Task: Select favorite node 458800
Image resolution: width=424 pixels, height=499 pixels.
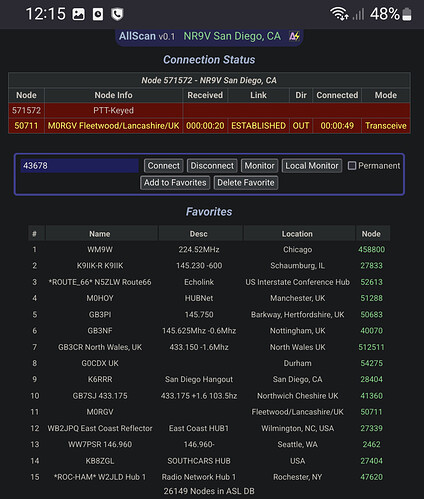Action: [371, 249]
